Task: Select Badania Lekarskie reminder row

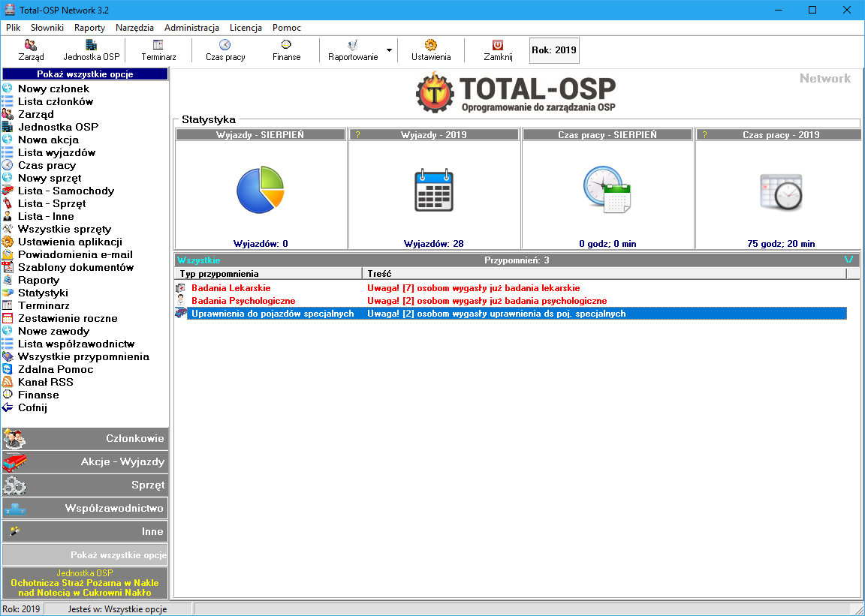Action: pos(511,288)
